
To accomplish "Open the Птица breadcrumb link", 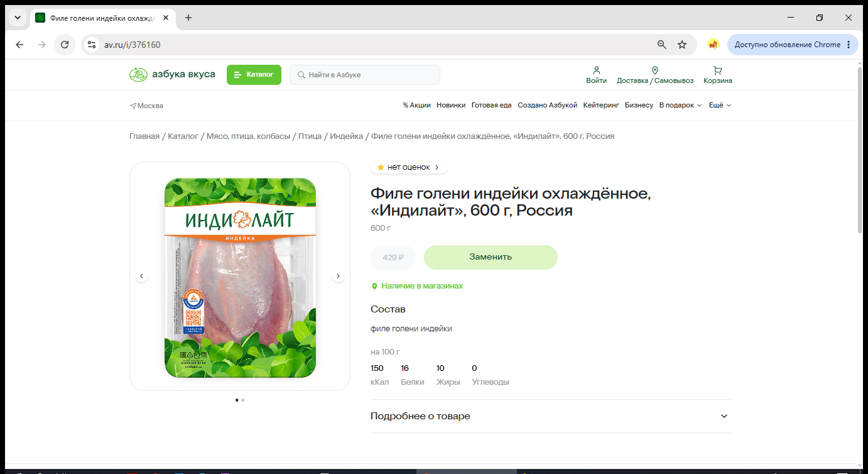I will pos(310,136).
